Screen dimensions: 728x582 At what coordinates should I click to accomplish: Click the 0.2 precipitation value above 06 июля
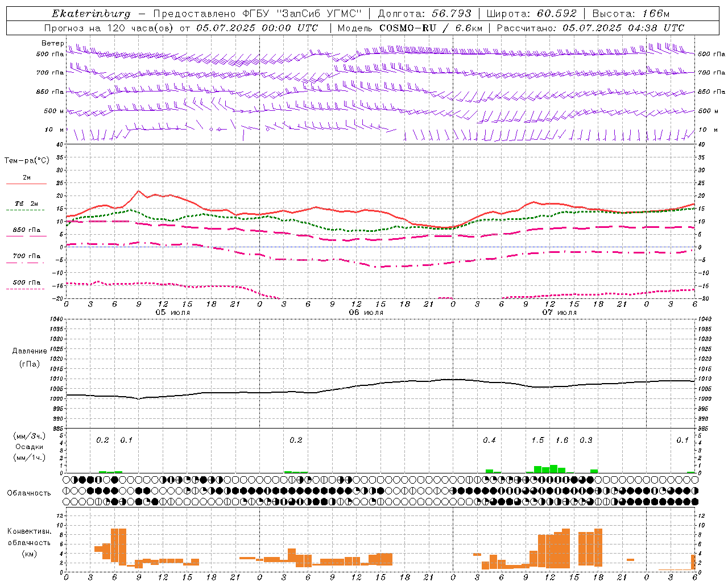(296, 440)
